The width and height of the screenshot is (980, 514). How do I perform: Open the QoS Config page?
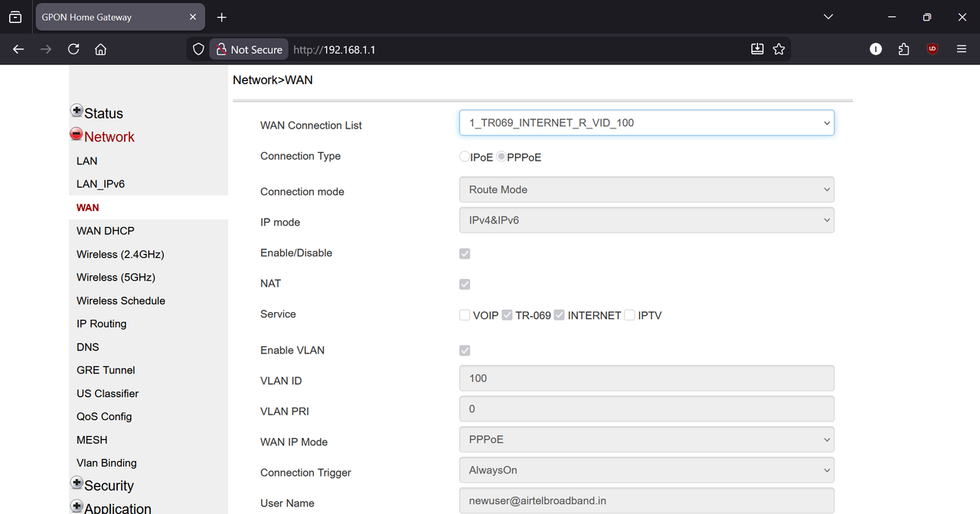pos(104,416)
